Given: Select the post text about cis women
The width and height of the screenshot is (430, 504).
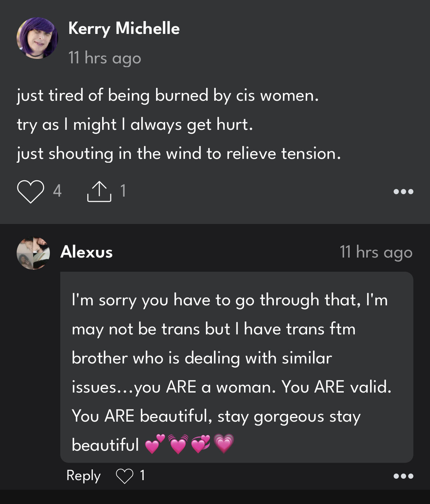Looking at the screenshot, I should (x=168, y=96).
